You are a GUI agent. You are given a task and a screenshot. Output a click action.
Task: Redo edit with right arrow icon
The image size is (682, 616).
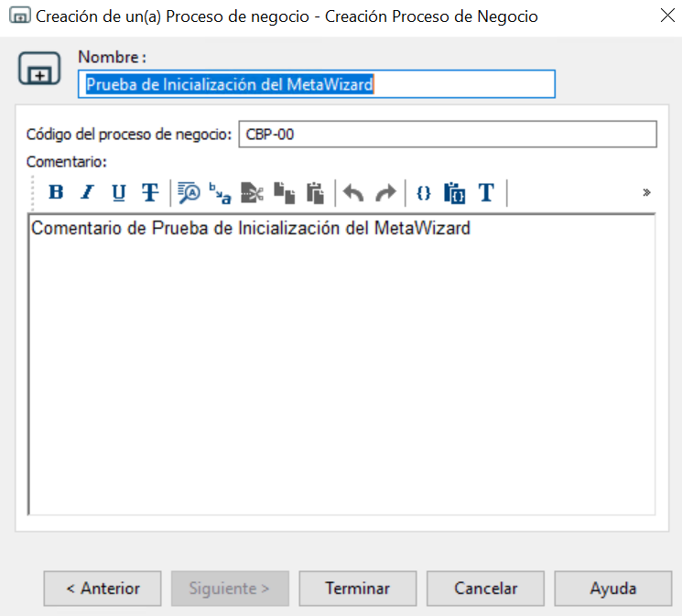[385, 192]
